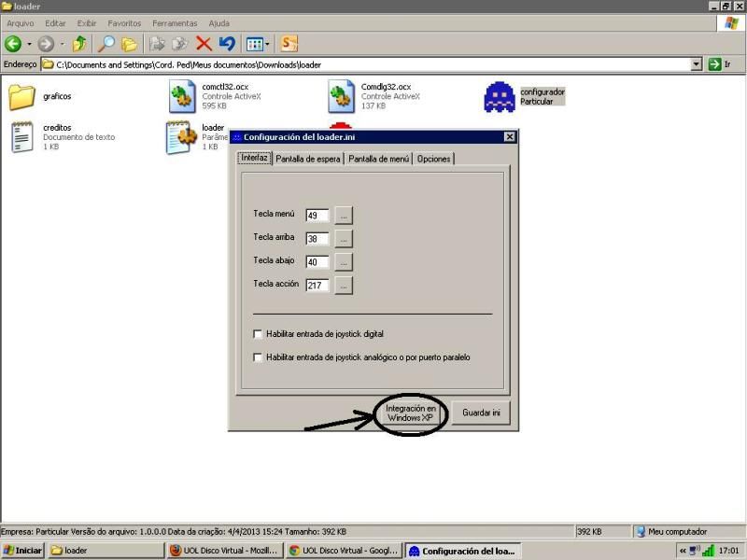Click browse button for Tecla abajo
The width and height of the screenshot is (747, 560).
344,262
